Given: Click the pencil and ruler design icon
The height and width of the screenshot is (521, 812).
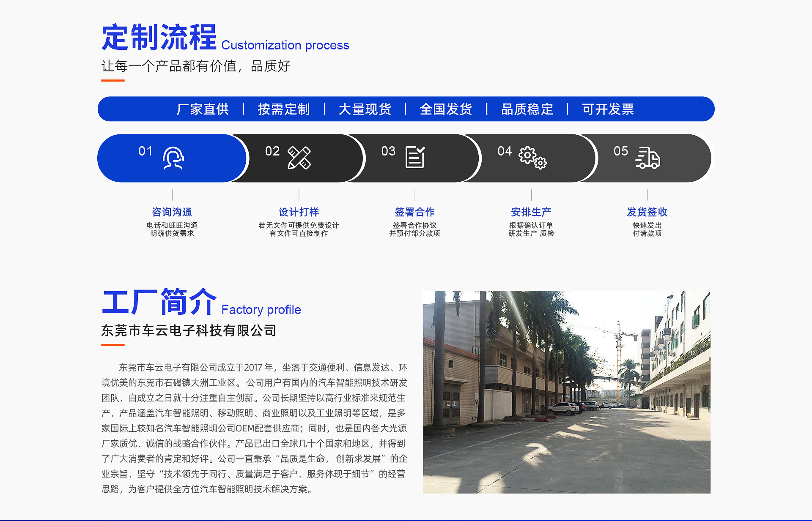Looking at the screenshot, I should (x=299, y=158).
